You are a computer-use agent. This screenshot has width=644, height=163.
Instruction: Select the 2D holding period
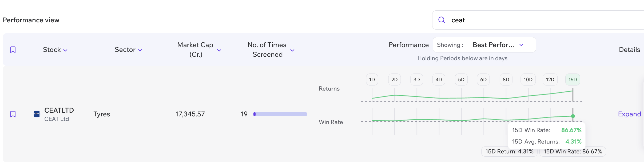[394, 80]
